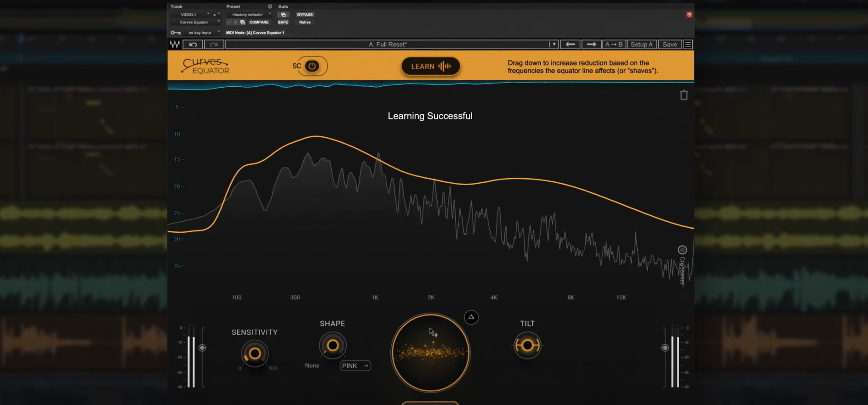Click the TILT knob
Image resolution: width=868 pixels, height=405 pixels.
[527, 345]
